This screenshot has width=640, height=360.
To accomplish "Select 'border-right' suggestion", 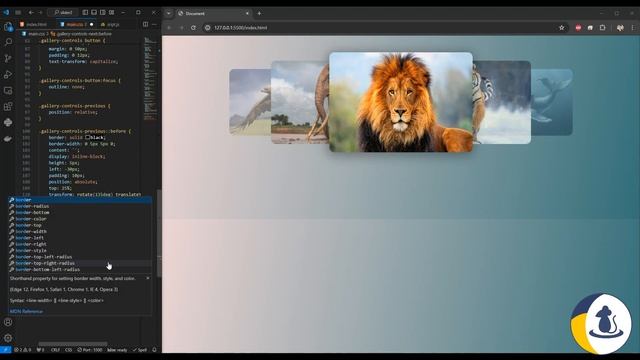I will 80,244.
